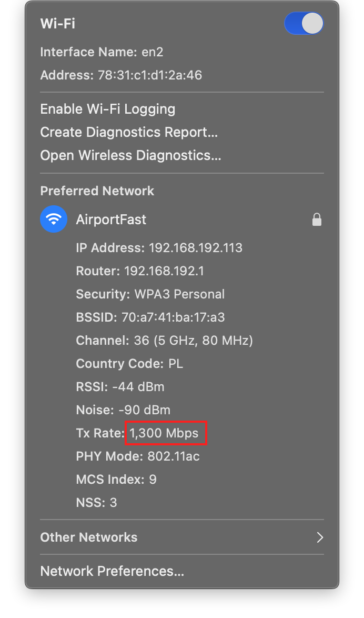Click the Security WPA3 Personal row
Image resolution: width=364 pixels, height=618 pixels.
click(150, 294)
